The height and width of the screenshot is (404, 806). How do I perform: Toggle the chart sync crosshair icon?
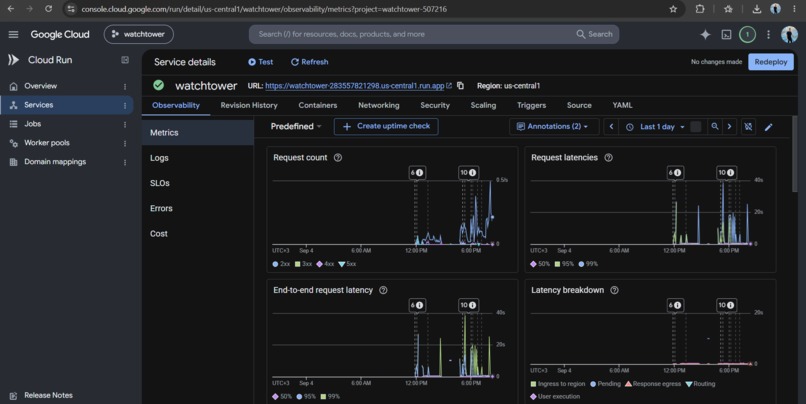pos(748,126)
